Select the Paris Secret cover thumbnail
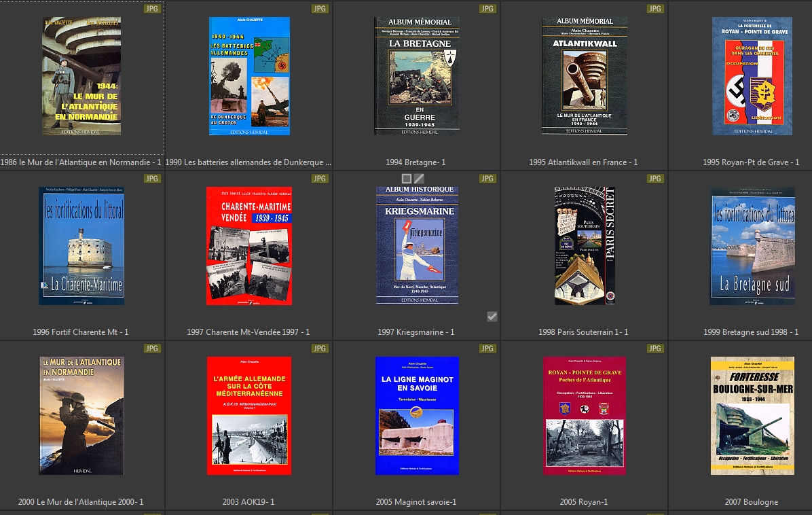The image size is (812, 515). pos(585,246)
